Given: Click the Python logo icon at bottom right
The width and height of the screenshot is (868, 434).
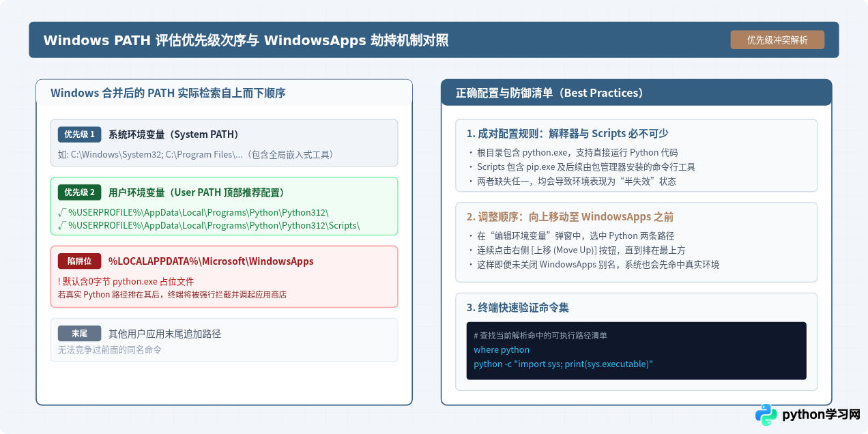Looking at the screenshot, I should [766, 414].
